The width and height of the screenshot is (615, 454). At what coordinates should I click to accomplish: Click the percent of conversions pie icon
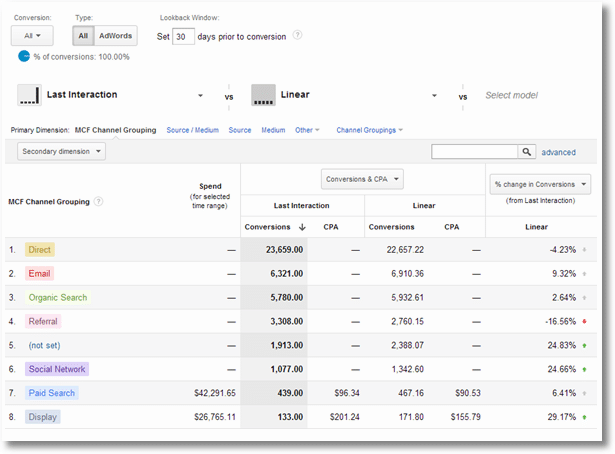23,57
